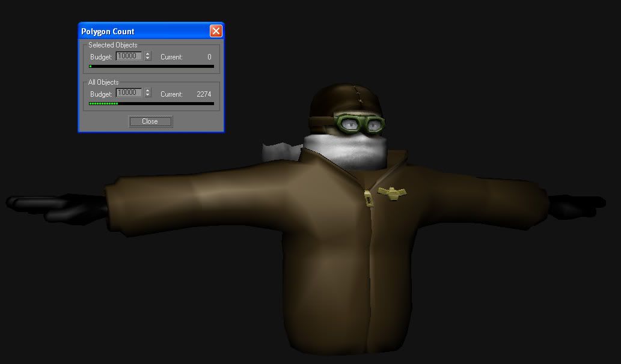Increase the Selected Objects budget spinner
The height and width of the screenshot is (364, 621).
pos(148,54)
